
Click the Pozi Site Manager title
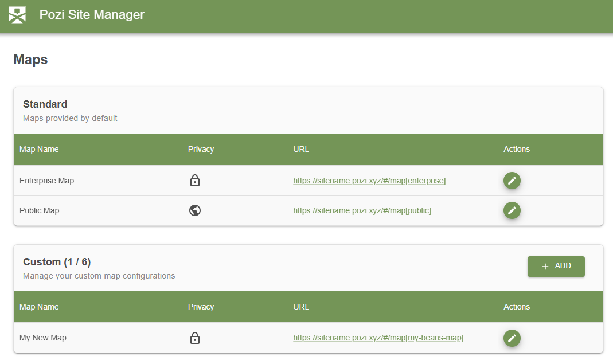coord(92,14)
